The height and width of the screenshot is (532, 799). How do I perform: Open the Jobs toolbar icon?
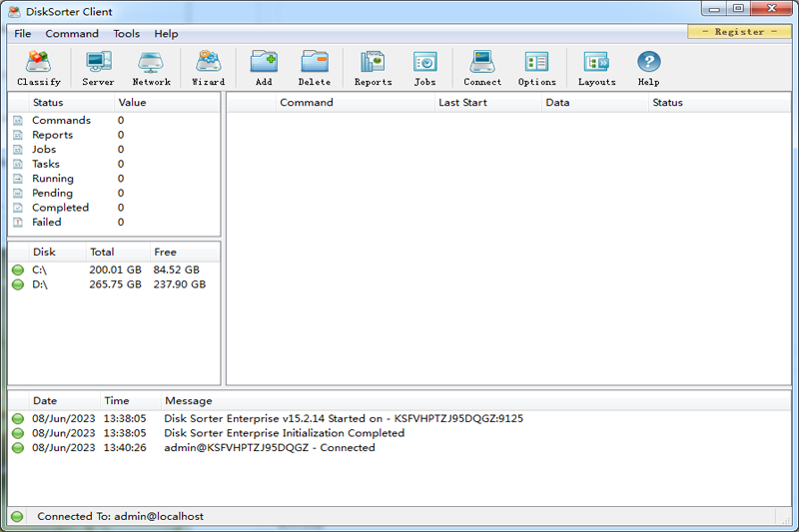click(x=424, y=68)
